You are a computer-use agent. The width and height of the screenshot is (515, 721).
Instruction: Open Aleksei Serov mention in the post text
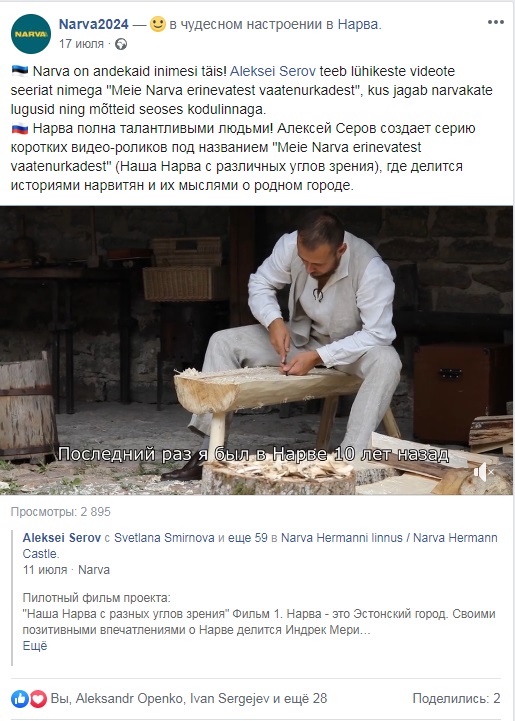click(273, 71)
